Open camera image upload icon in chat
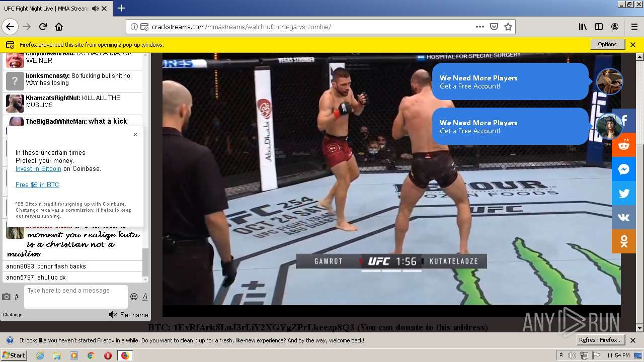This screenshot has height=362, width=644. 6,297
